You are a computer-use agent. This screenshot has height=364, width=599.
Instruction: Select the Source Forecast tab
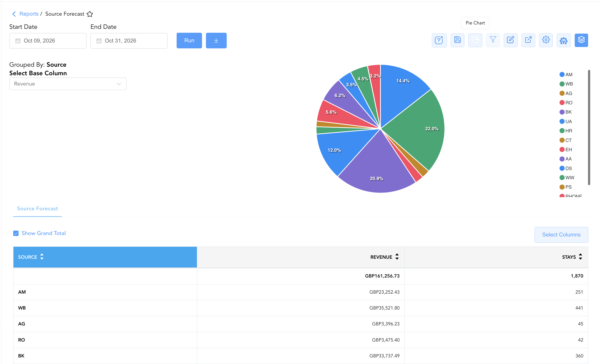click(x=37, y=209)
